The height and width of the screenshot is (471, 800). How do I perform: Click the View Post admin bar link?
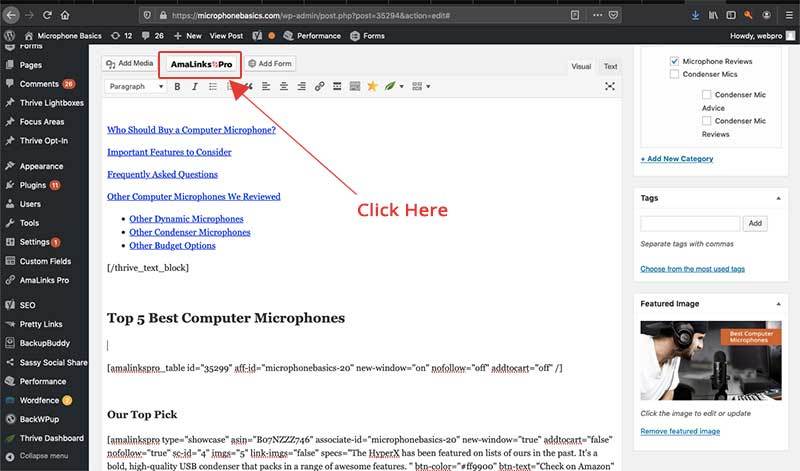[226, 36]
